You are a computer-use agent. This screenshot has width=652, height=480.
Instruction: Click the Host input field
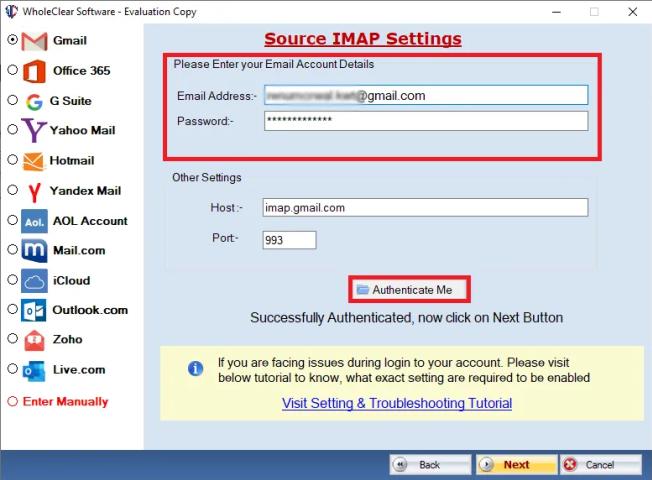(425, 208)
